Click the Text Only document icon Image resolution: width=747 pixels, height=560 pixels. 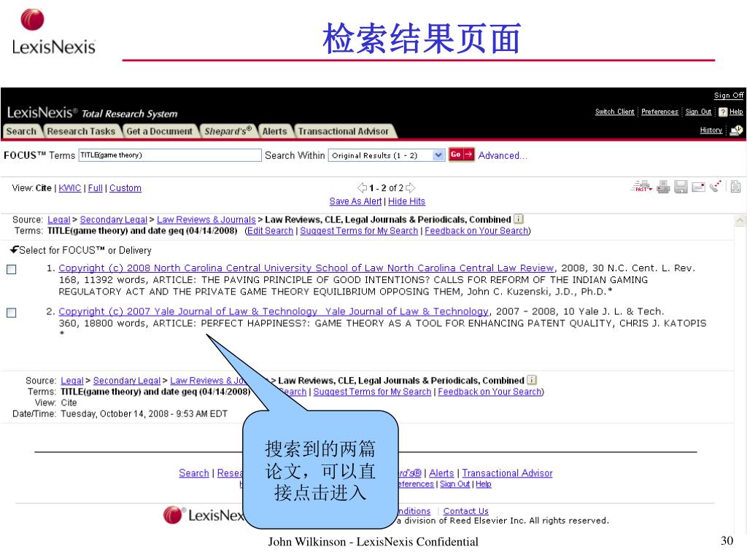tap(735, 187)
